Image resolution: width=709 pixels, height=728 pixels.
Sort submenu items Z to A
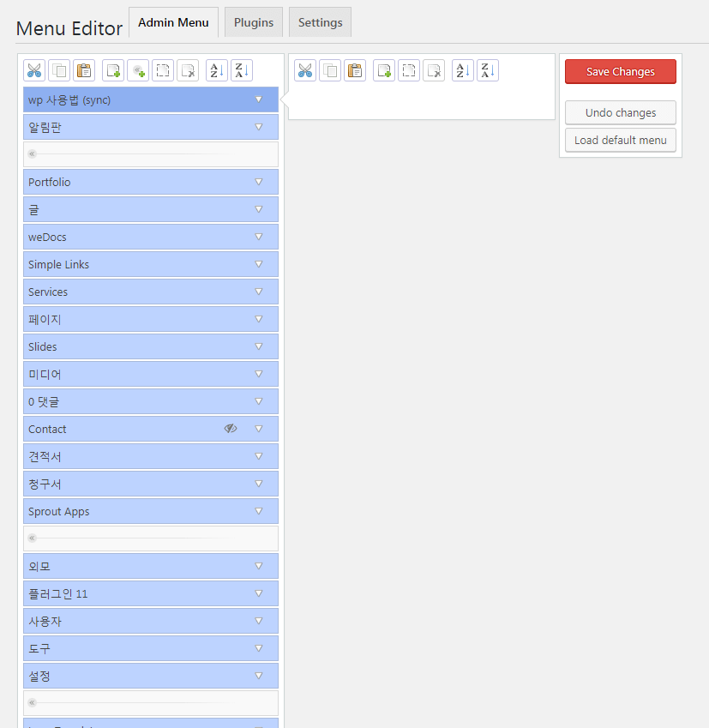pyautogui.click(x=488, y=70)
